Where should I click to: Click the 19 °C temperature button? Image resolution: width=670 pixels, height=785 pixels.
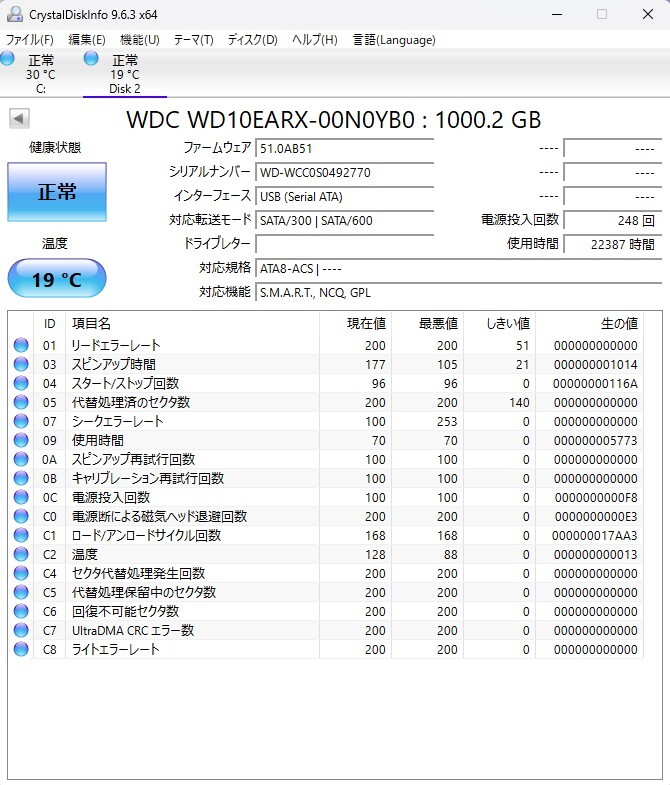(57, 278)
